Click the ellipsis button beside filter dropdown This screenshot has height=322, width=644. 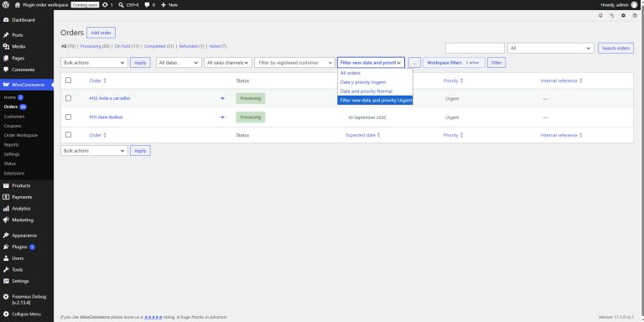tap(414, 62)
